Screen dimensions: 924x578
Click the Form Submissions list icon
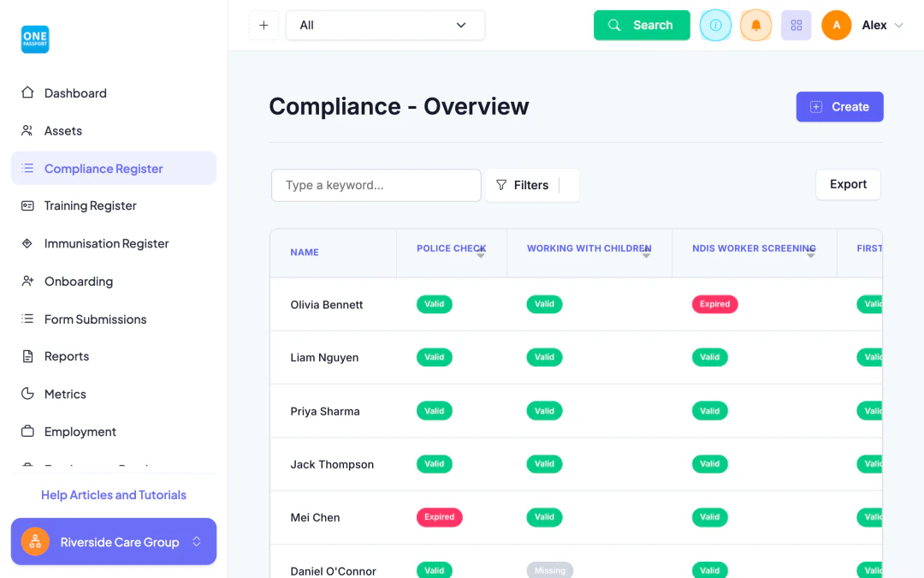(x=27, y=319)
